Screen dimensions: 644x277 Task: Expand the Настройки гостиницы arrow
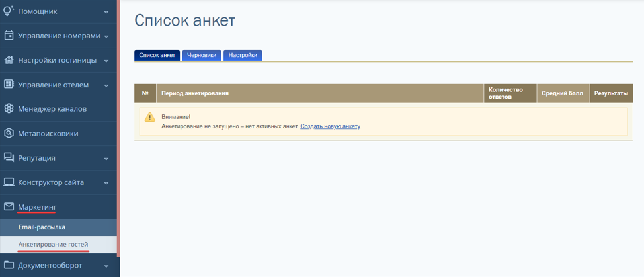pos(106,61)
